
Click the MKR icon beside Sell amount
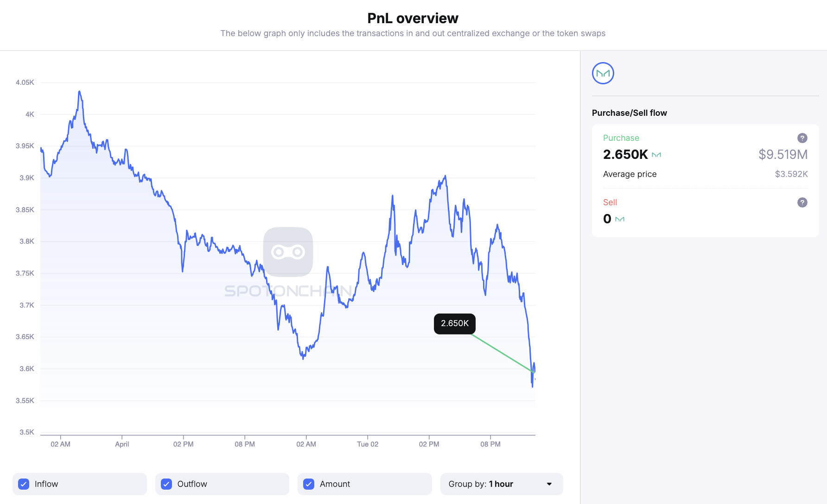click(x=620, y=219)
